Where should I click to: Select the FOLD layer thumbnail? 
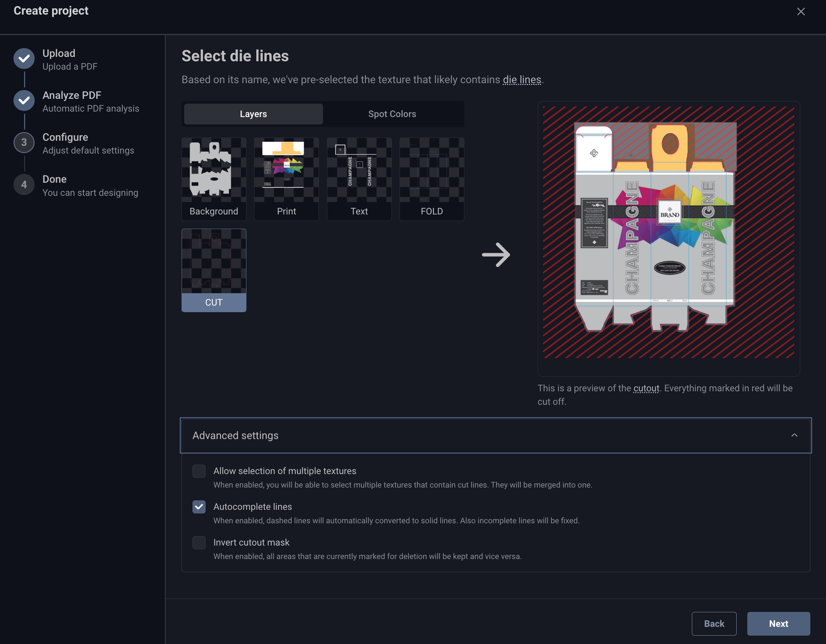(432, 179)
